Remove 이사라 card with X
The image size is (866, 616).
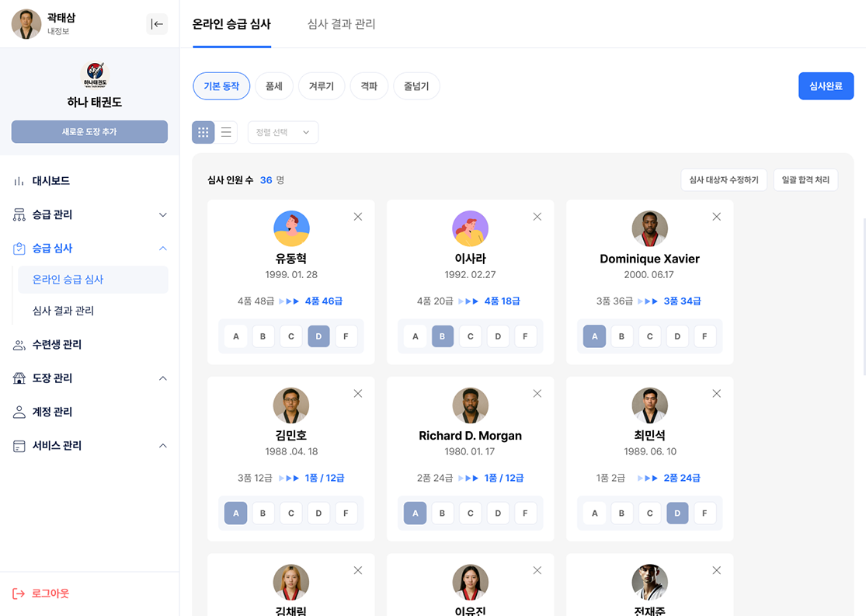(x=537, y=217)
